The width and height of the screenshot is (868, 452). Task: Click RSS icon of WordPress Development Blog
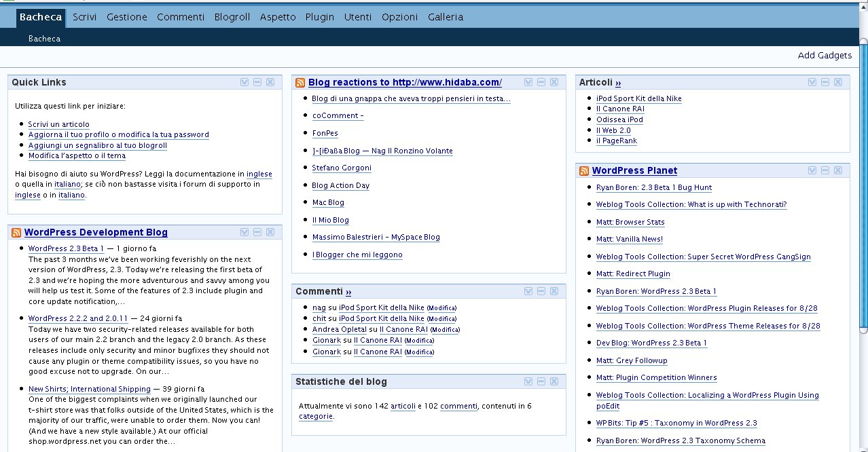[16, 233]
